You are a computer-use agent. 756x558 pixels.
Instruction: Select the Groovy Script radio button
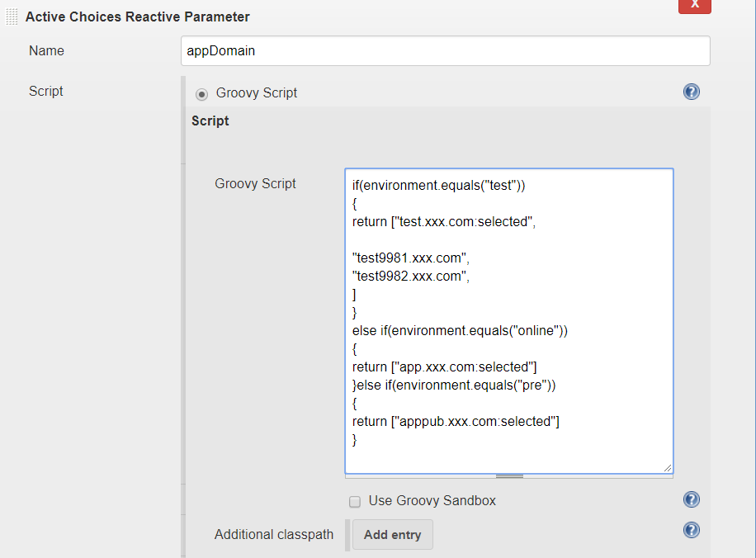pos(202,94)
